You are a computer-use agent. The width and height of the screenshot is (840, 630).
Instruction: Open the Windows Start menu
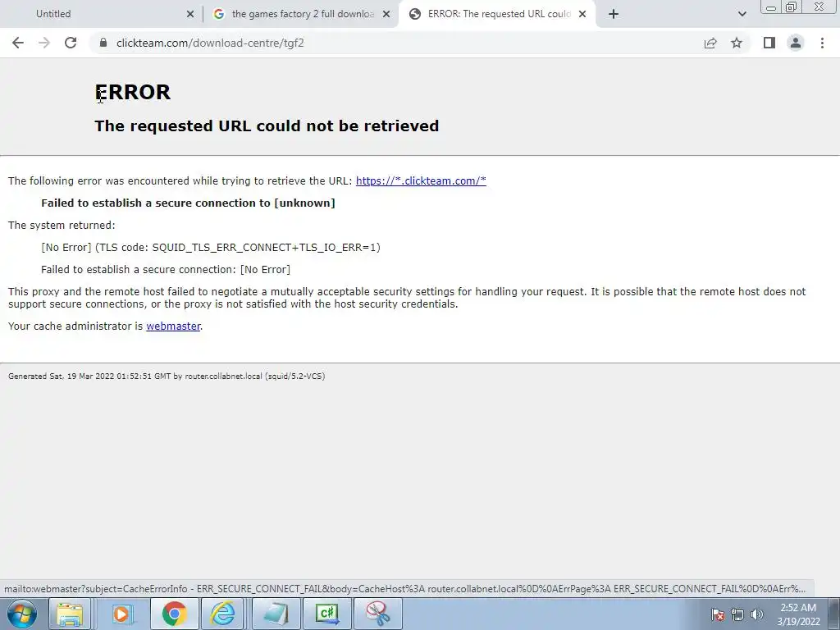coord(22,614)
